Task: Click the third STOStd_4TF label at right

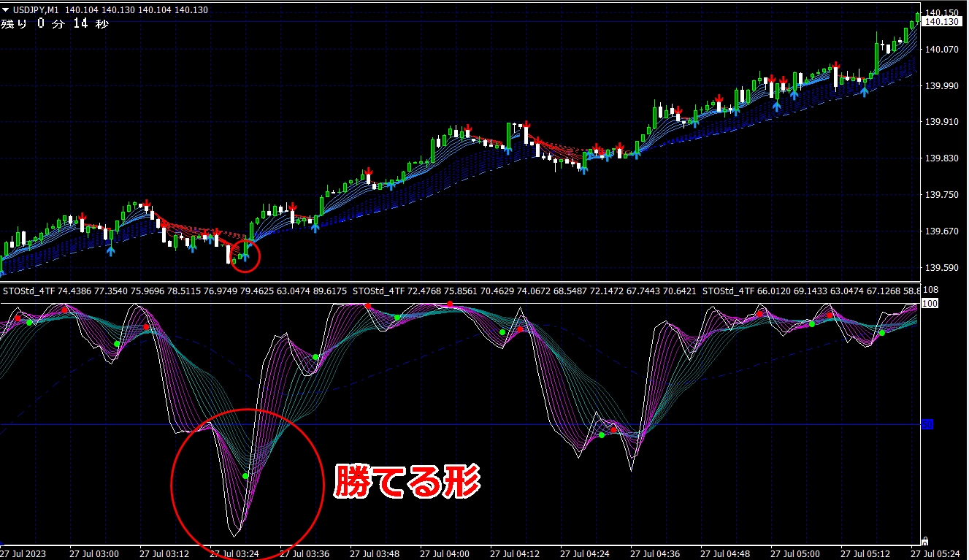Action: (x=729, y=291)
